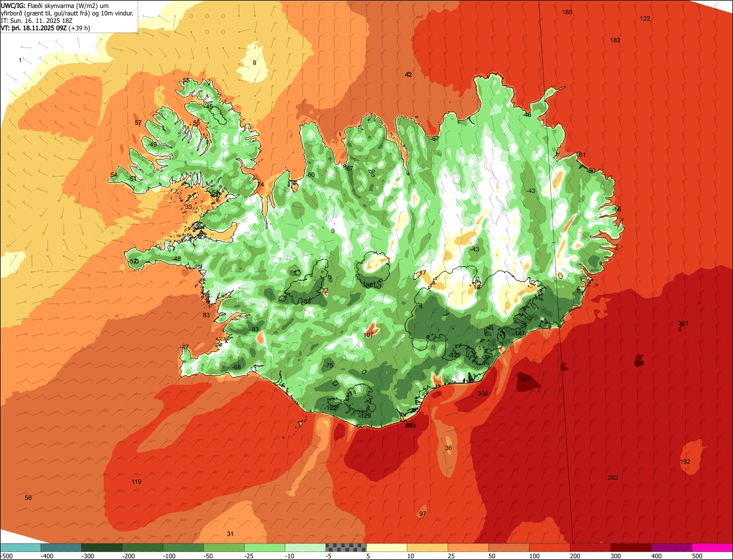733x560 pixels.
Task: Click the value 282 on the map
Action: (613, 478)
